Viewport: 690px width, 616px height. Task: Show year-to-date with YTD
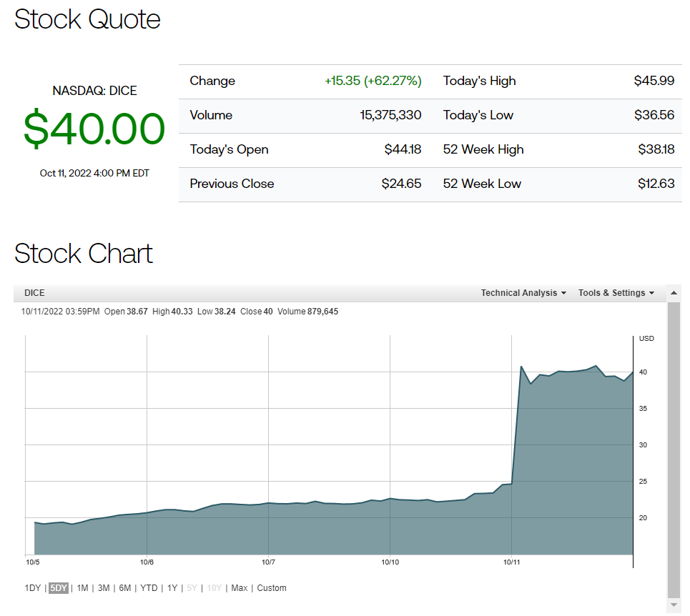(x=149, y=588)
